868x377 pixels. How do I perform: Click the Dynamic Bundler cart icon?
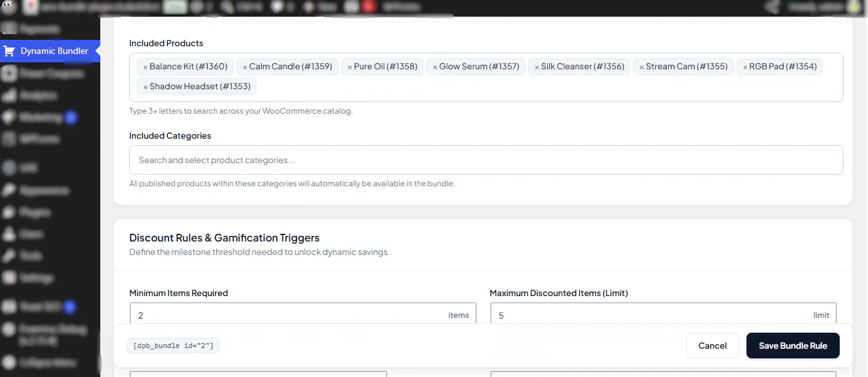click(x=9, y=51)
